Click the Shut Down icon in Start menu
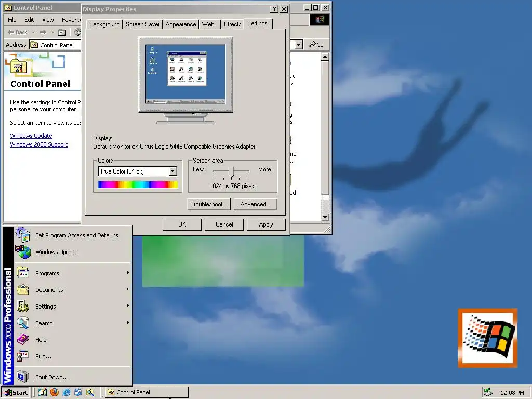Image resolution: width=532 pixels, height=399 pixels. click(23, 377)
